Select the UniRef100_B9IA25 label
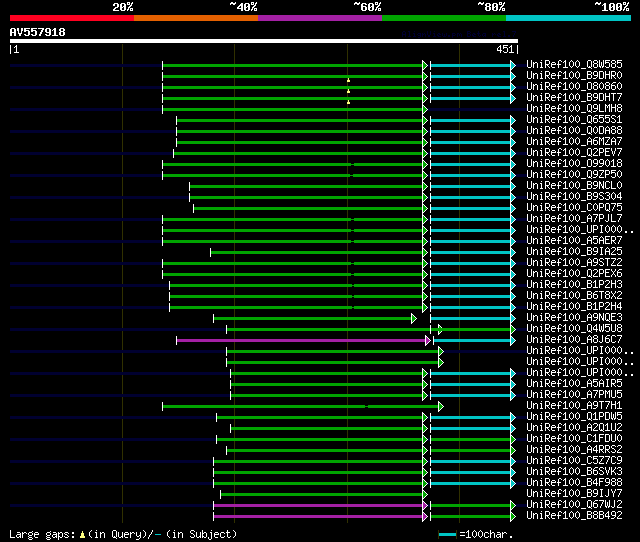Image resolution: width=640 pixels, height=542 pixels. point(574,251)
